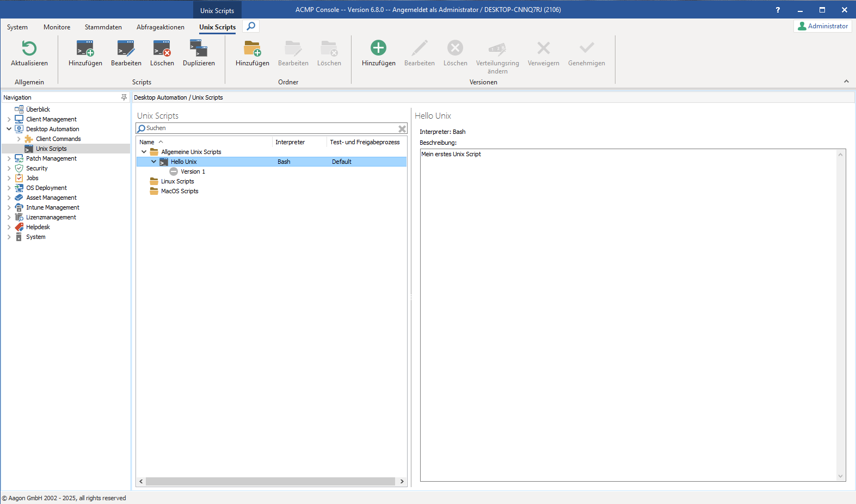The image size is (856, 504).
Task: Collapse the ribbon with the chevron arrow
Action: point(846,81)
